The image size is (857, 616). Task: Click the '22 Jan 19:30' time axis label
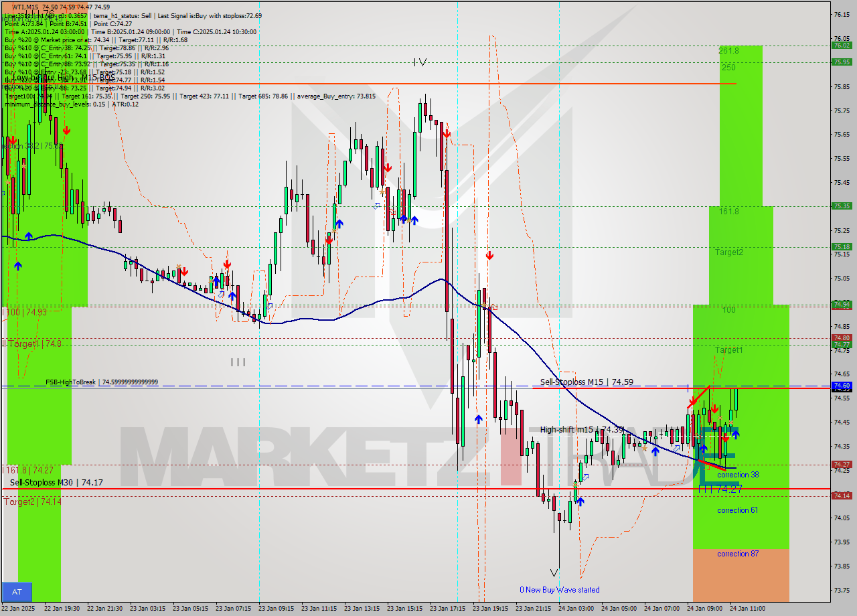(x=62, y=609)
